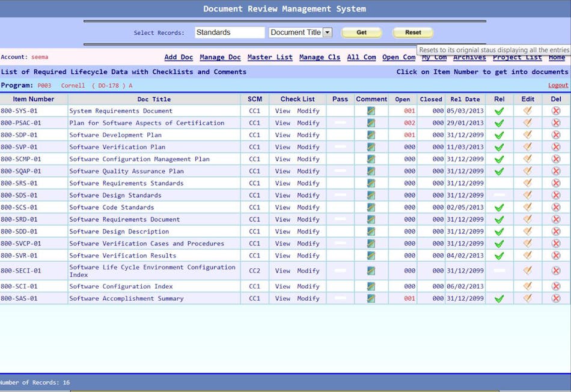Click release checkmark for Software Verification Results
This screenshot has height=392, width=571.
click(498, 255)
